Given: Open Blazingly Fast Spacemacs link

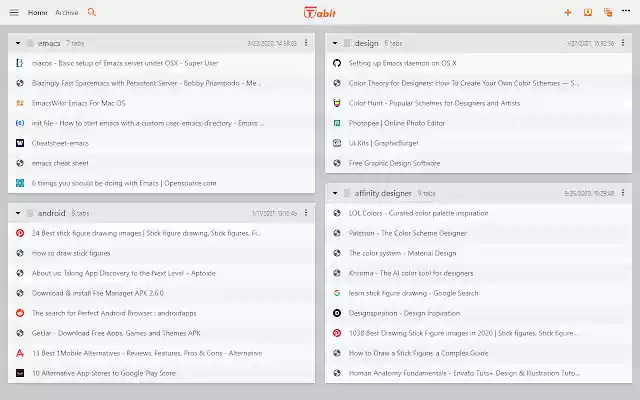Looking at the screenshot, I should pos(146,83).
